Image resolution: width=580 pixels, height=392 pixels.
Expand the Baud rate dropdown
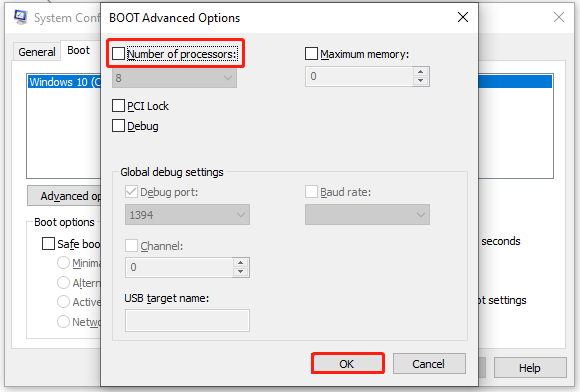click(367, 214)
